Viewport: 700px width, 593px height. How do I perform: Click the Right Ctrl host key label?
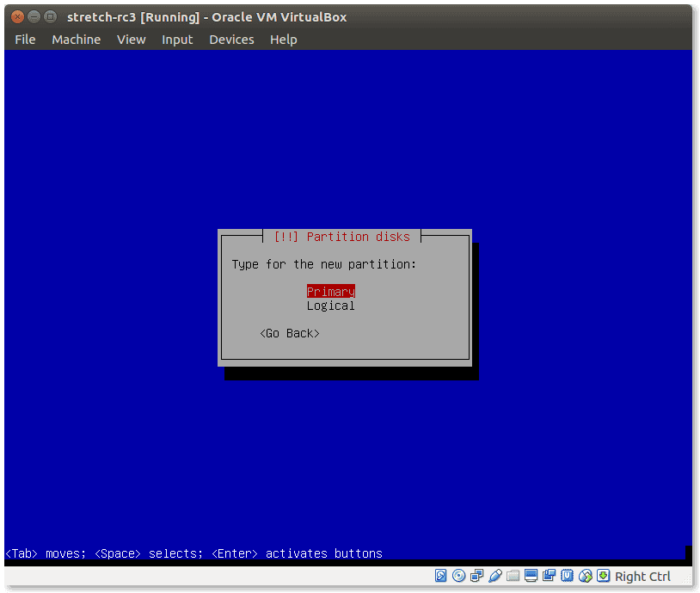(x=642, y=577)
